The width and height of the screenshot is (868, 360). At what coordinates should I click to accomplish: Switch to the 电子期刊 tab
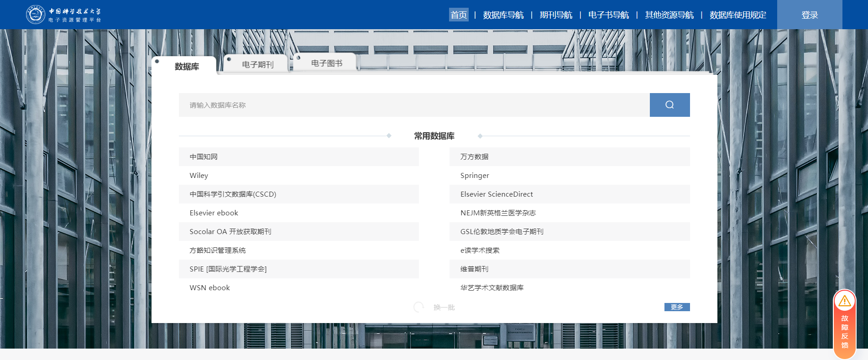pyautogui.click(x=257, y=65)
